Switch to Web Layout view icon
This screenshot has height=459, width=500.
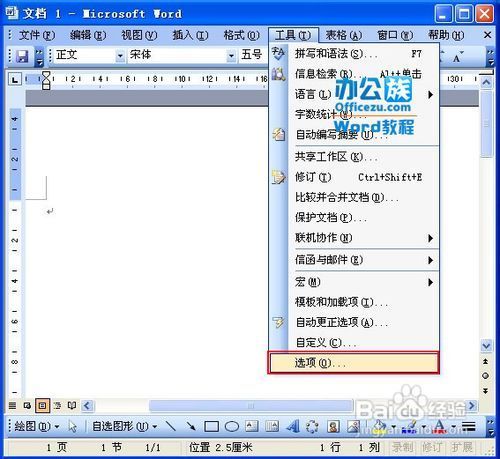coord(27,406)
